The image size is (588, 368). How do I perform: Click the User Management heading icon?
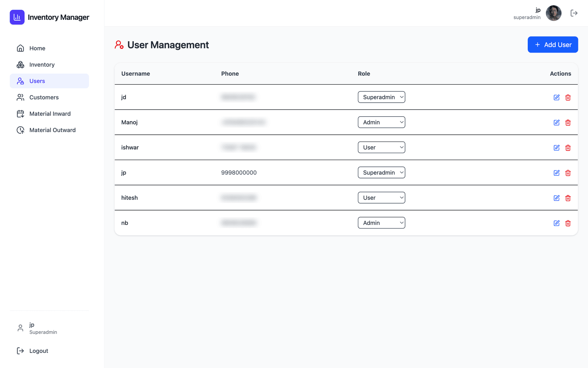(119, 45)
